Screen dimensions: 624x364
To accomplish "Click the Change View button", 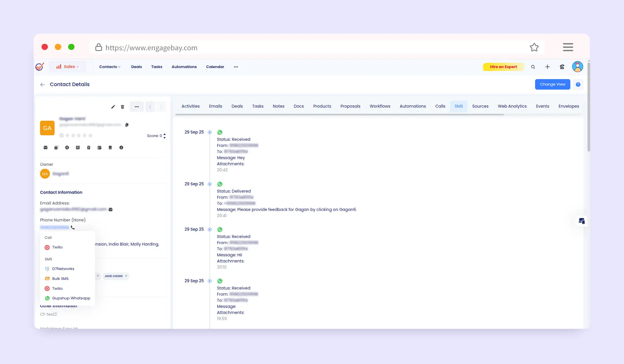I will coord(552,84).
